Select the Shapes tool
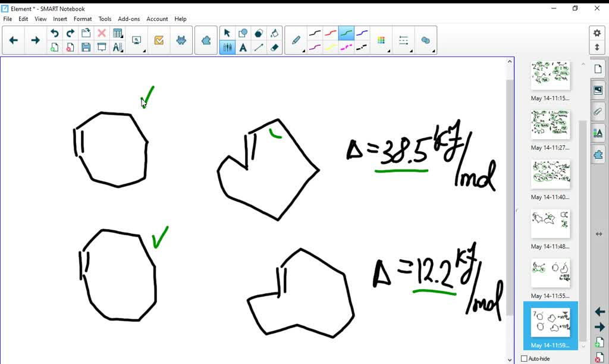 point(243,33)
